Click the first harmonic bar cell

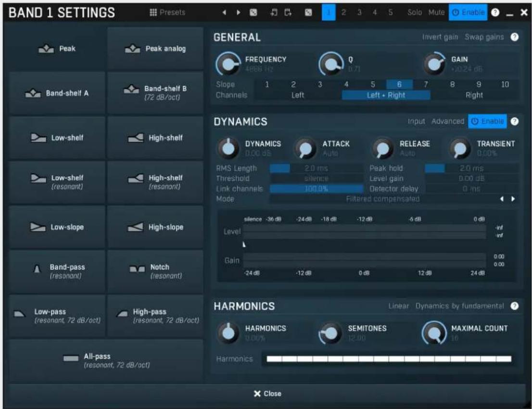pyautogui.click(x=274, y=359)
